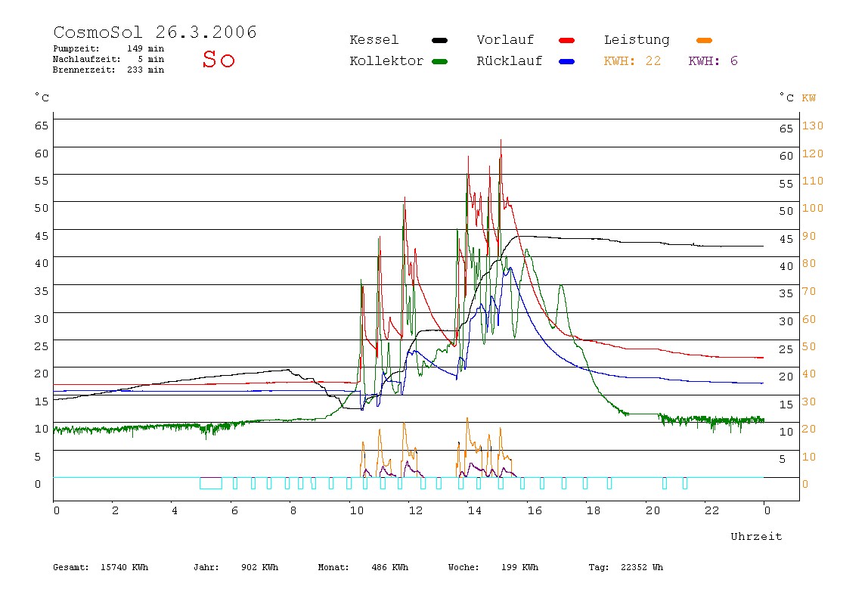Click the Kollektor legend label
The height and width of the screenshot is (614, 868).
point(386,61)
